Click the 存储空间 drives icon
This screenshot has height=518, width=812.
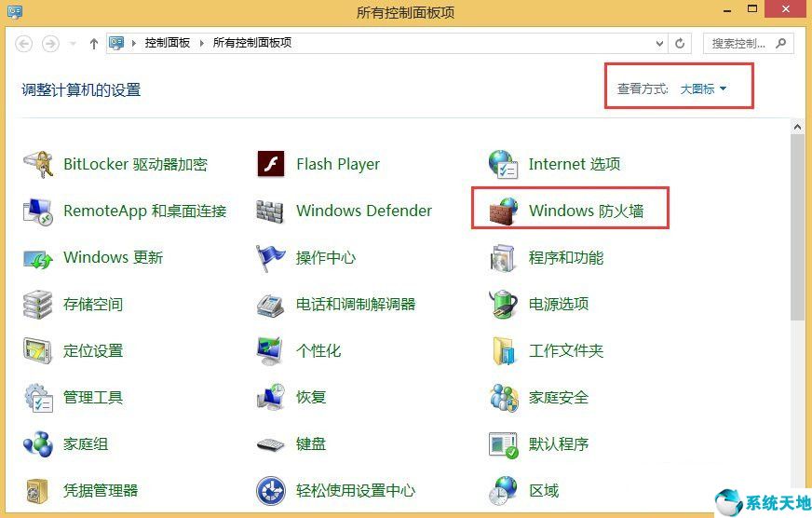[x=38, y=304]
